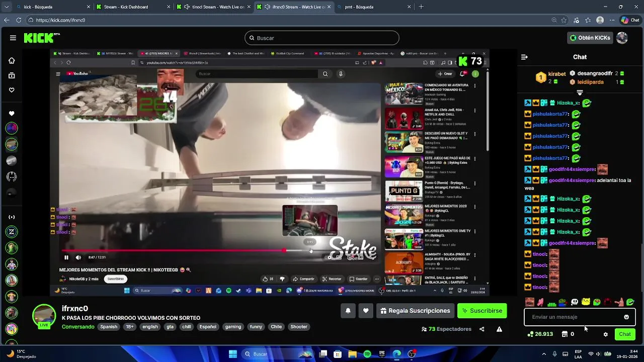This screenshot has height=362, width=644.
Task: Switch to the kick - Búsqueda tab
Action: [x=50, y=7]
